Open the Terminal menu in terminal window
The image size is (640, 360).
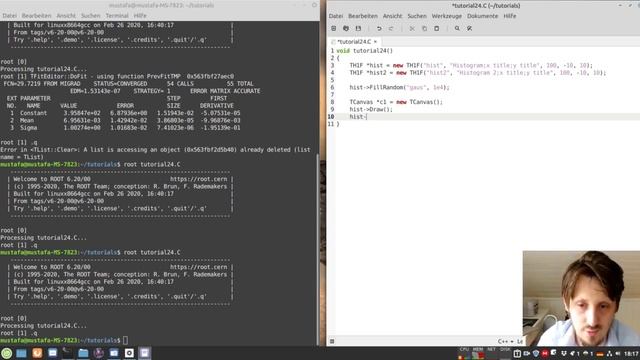117,16
